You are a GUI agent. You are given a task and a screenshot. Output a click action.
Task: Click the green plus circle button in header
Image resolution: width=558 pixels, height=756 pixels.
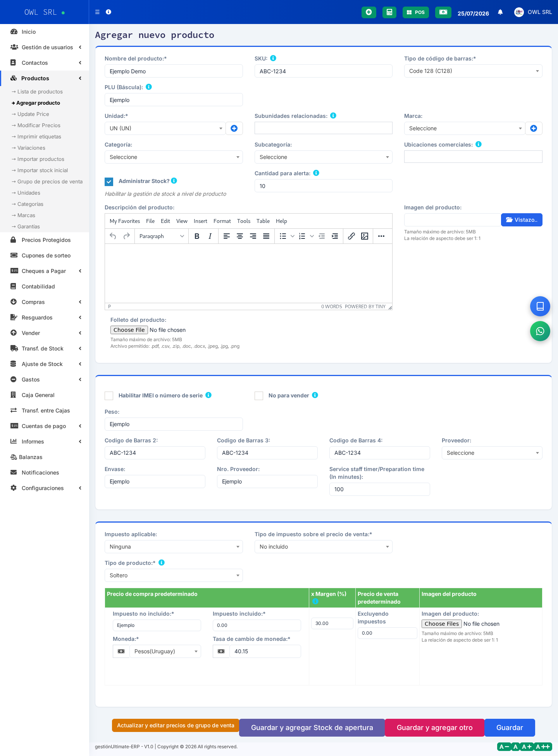pyautogui.click(x=369, y=12)
